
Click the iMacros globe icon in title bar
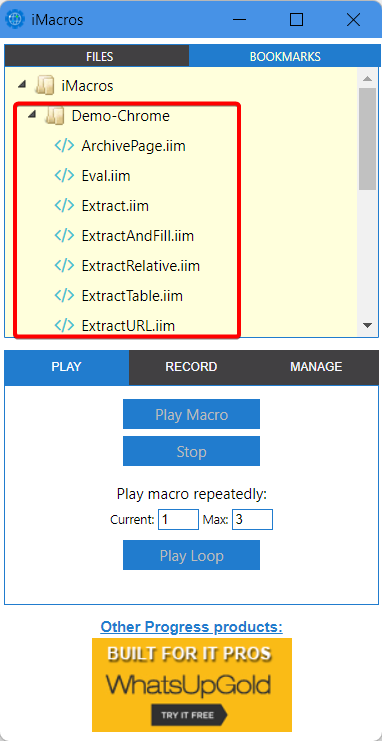pos(15,19)
